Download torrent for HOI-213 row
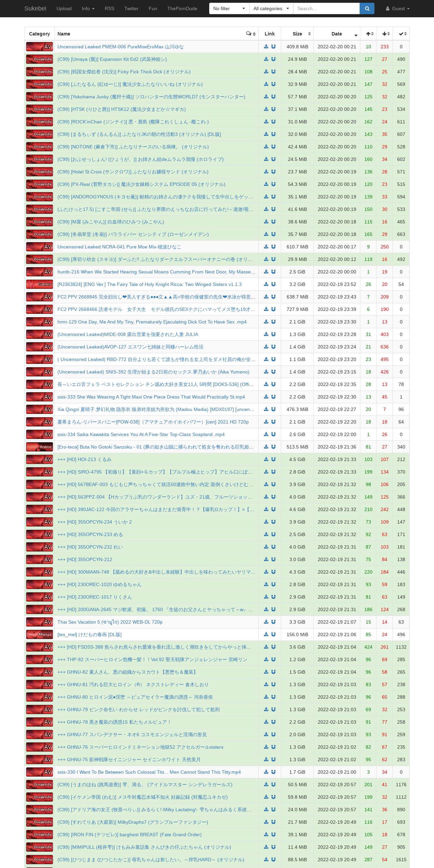 click(x=266, y=459)
